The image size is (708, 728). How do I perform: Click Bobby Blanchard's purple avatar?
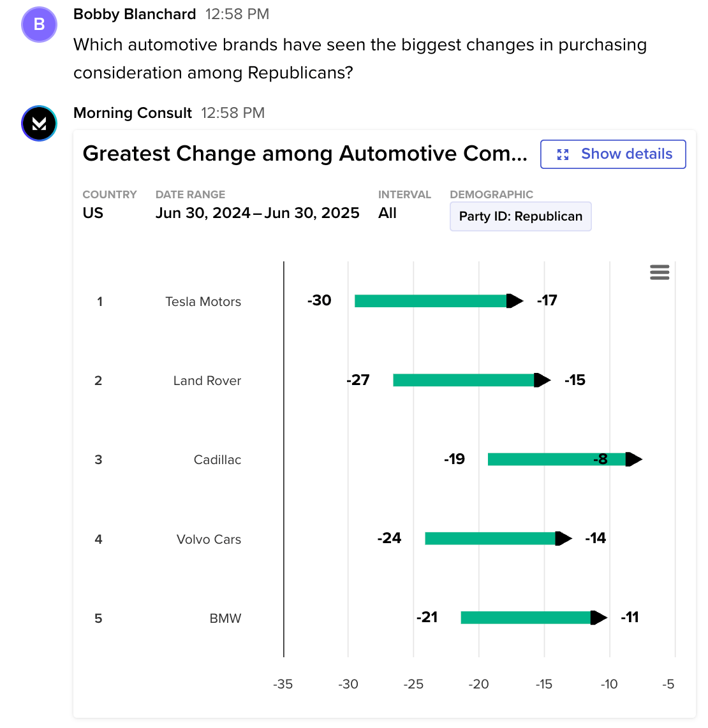click(39, 25)
